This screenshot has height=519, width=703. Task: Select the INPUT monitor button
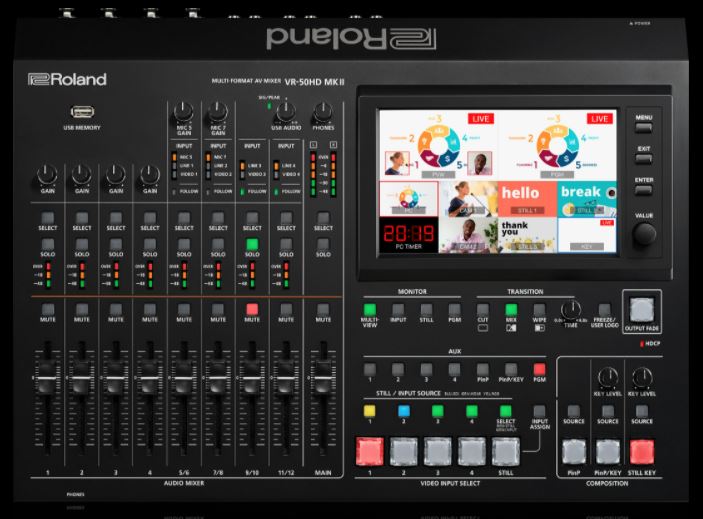click(398, 309)
